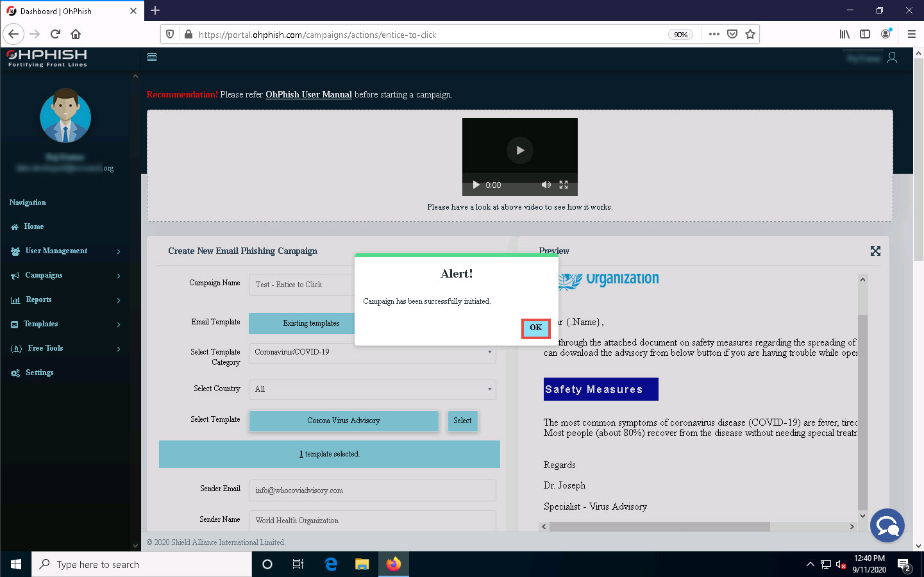Reload the page with the browser refresh icon
This screenshot has height=577, width=924.
coord(55,34)
